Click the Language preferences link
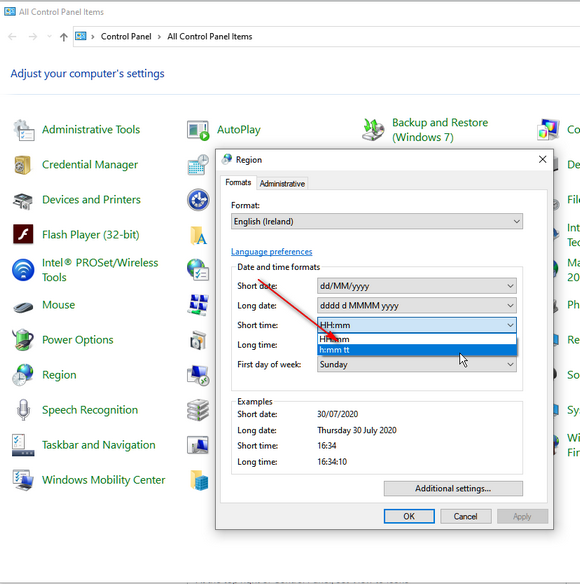This screenshot has height=584, width=580. [x=272, y=252]
